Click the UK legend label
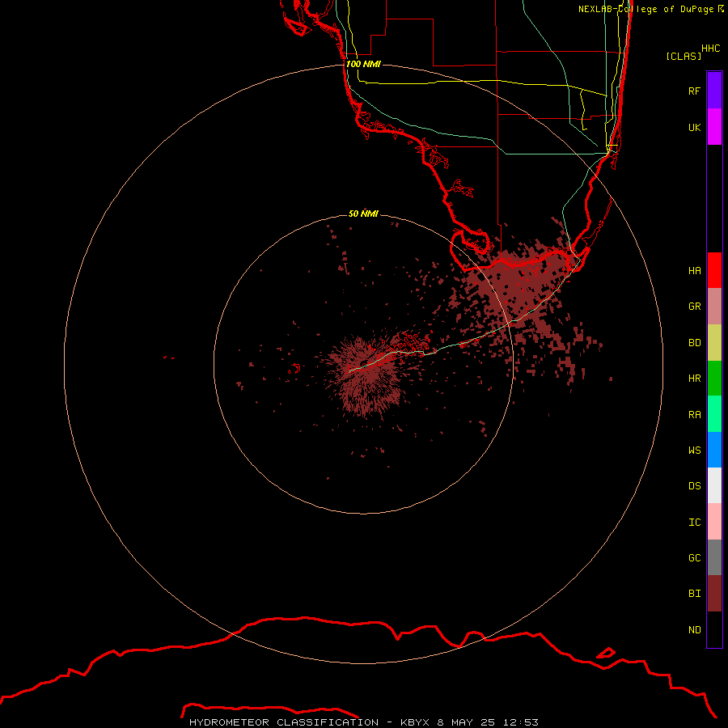Image resolution: width=728 pixels, height=728 pixels. click(x=695, y=127)
